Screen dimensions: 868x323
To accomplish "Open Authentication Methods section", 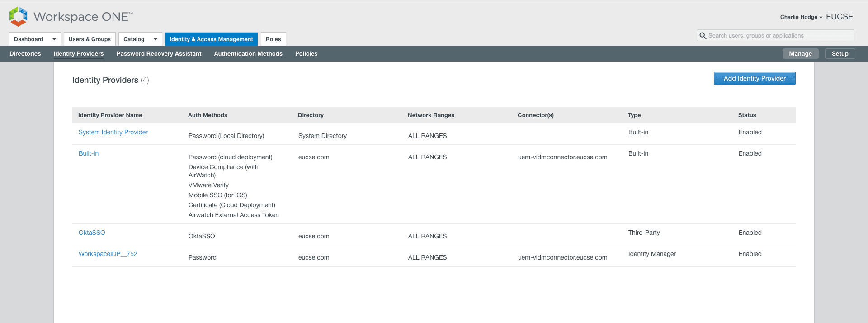I will (248, 54).
